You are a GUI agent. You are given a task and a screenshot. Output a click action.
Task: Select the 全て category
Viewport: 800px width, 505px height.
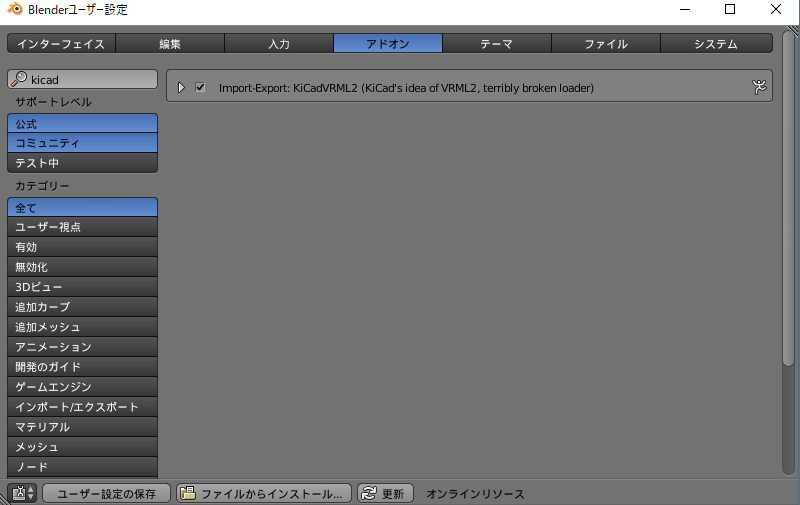(82, 208)
